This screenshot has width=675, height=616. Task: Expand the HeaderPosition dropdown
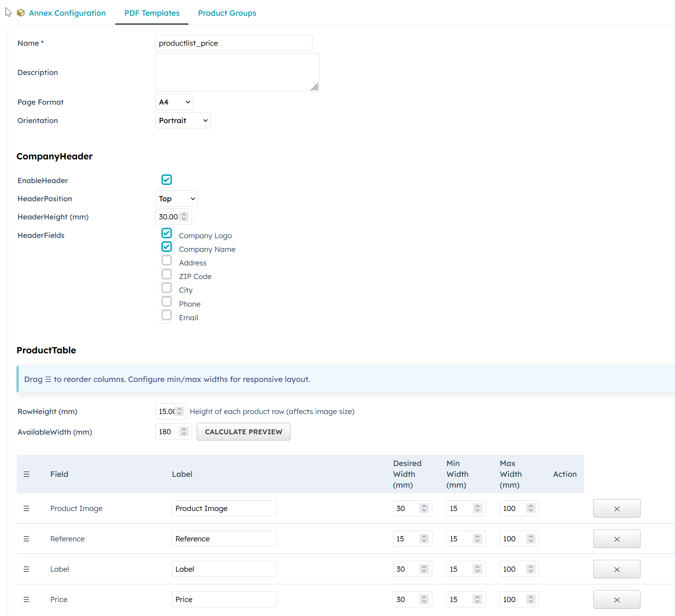tap(176, 199)
